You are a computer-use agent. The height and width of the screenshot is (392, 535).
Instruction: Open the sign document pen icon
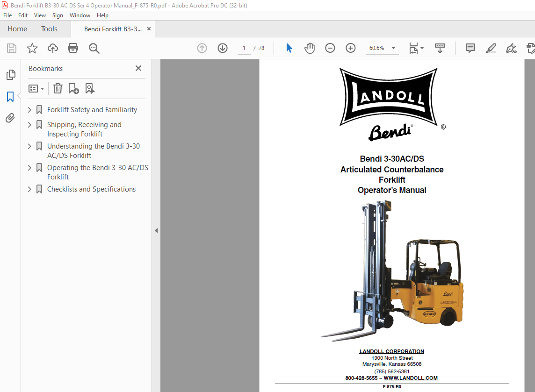click(511, 48)
